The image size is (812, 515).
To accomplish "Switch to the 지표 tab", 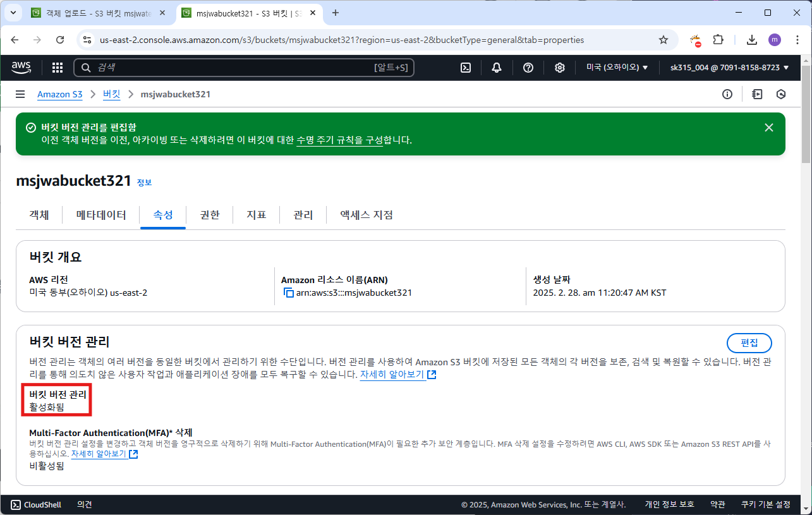I will pyautogui.click(x=257, y=215).
